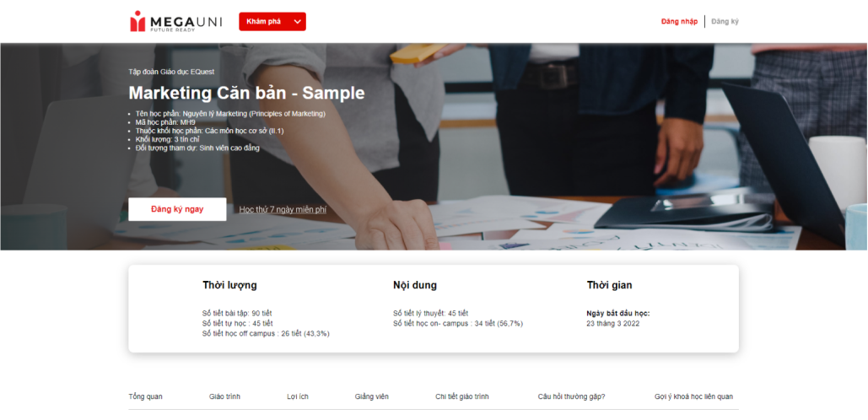Open Học thử 7 ngày miễn phí link

tap(283, 210)
